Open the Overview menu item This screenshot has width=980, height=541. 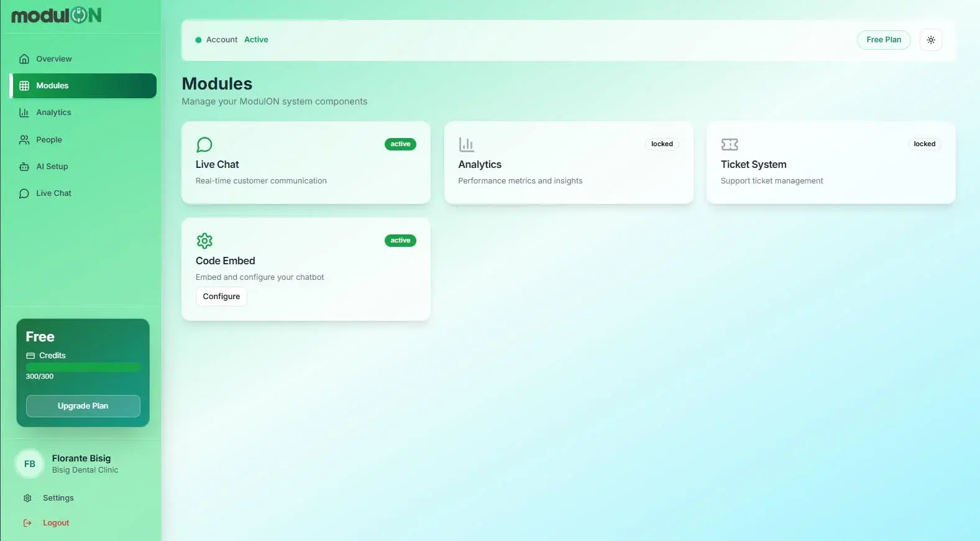(x=83, y=59)
